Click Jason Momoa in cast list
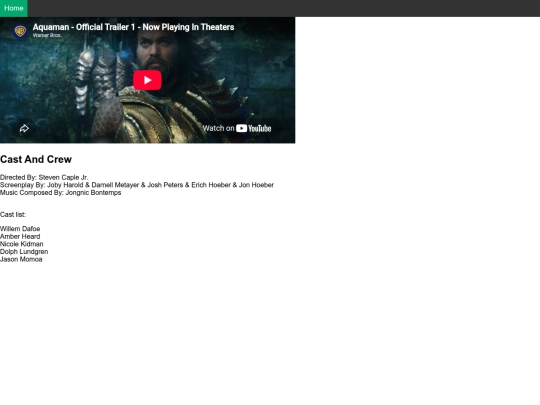Viewport: 540px width, 405px height. pos(21,259)
